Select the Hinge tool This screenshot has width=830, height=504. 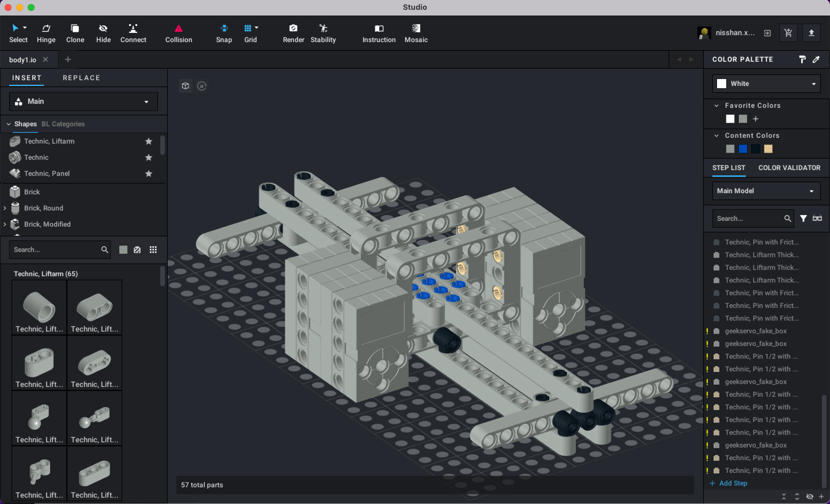pyautogui.click(x=46, y=33)
